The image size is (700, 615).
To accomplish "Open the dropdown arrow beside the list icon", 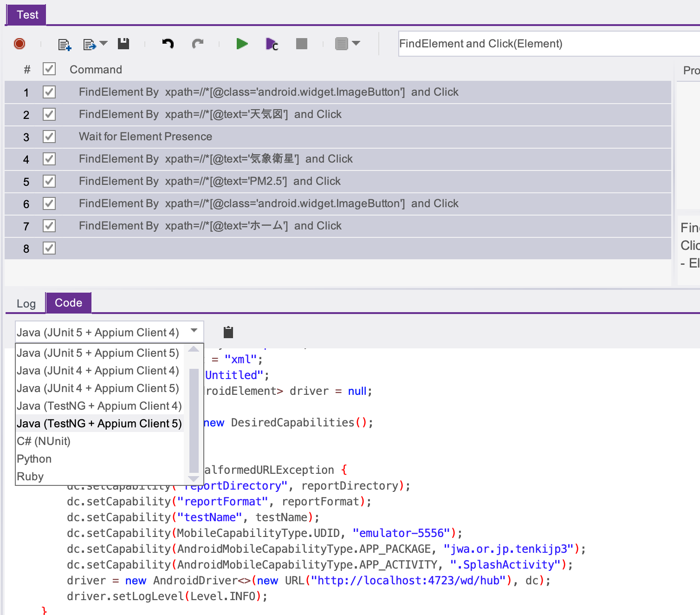I will tap(356, 43).
